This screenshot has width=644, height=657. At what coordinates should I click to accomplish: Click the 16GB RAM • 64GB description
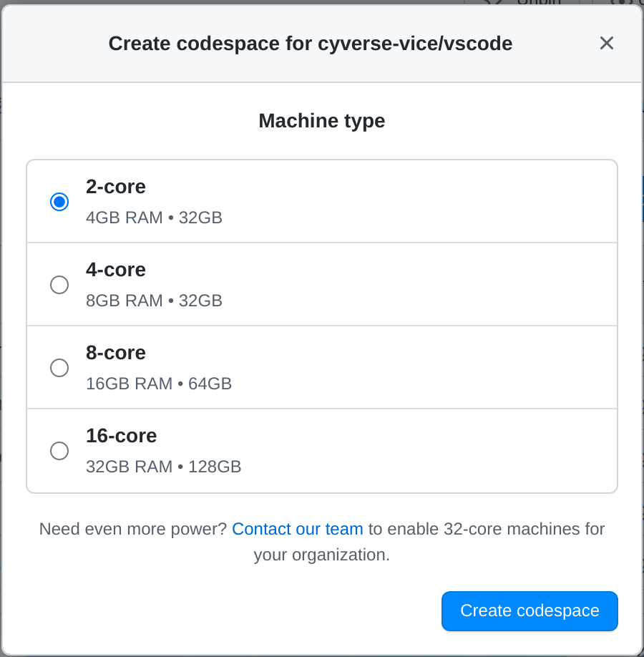pos(159,384)
